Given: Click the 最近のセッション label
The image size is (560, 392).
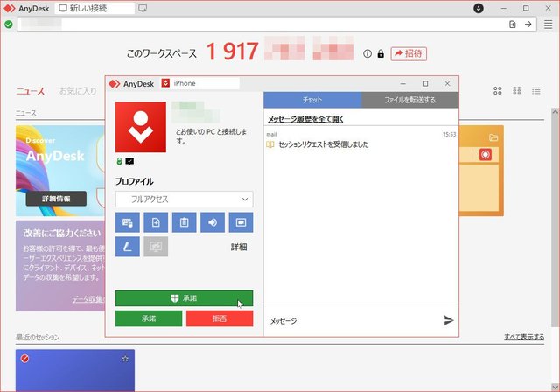Looking at the screenshot, I should point(38,337).
